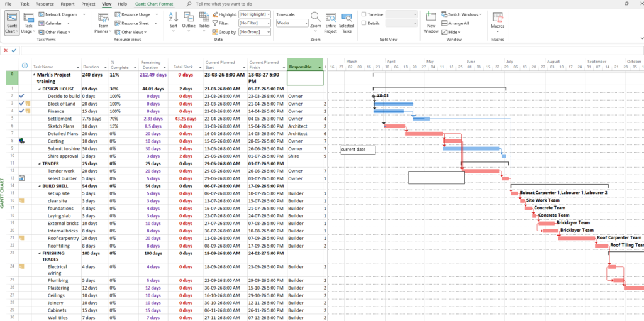Click the Sort button

click(x=174, y=23)
